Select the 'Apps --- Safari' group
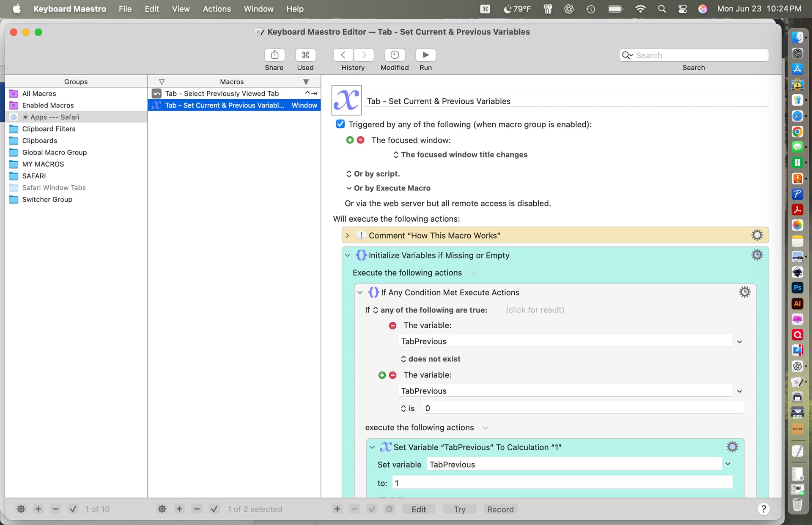The width and height of the screenshot is (812, 525). point(76,117)
